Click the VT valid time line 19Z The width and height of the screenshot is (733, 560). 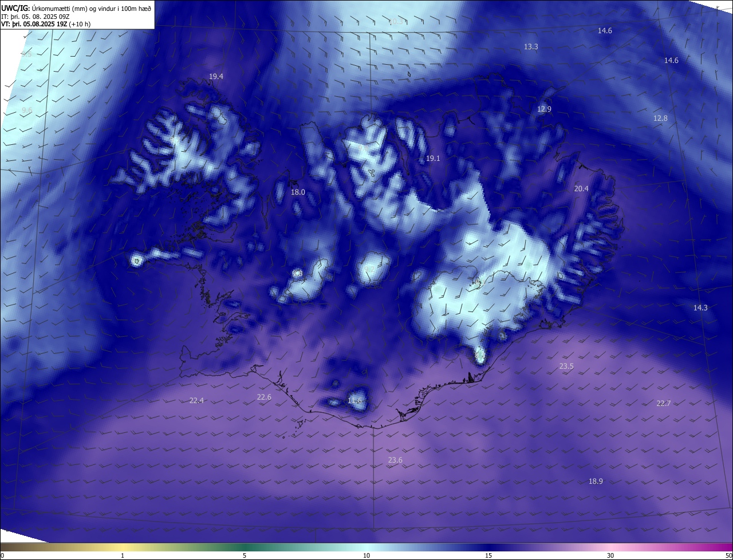pyautogui.click(x=46, y=24)
